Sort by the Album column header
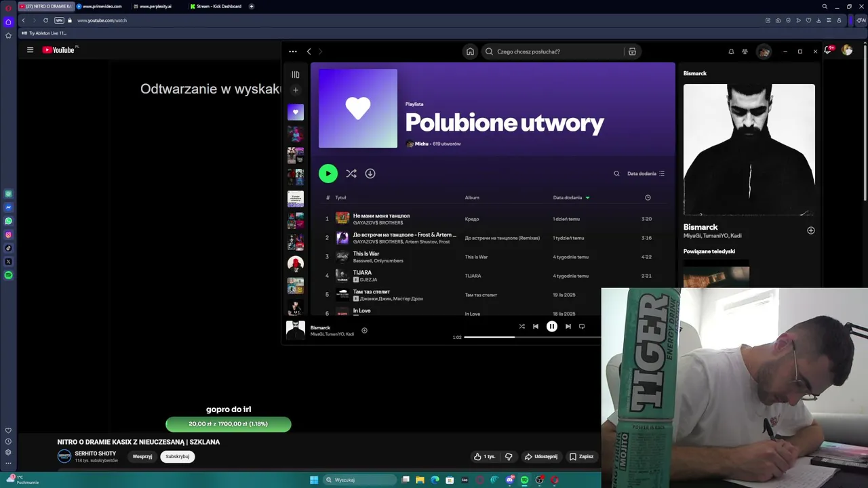This screenshot has width=868, height=488. click(x=472, y=198)
